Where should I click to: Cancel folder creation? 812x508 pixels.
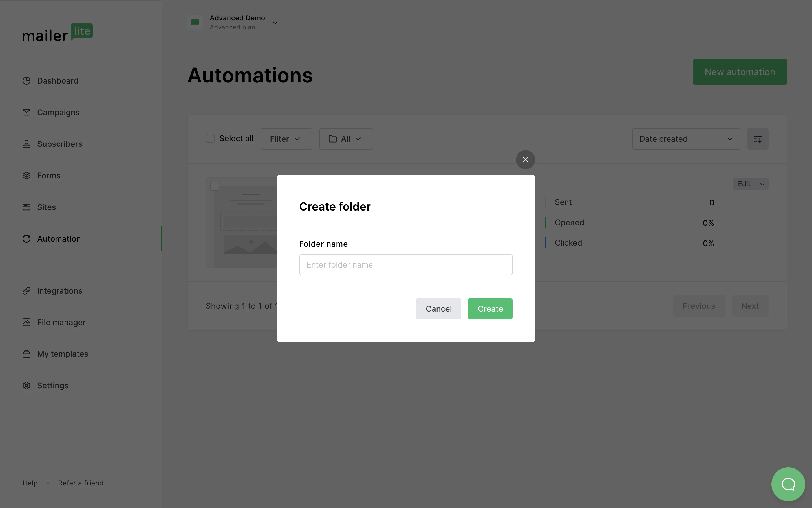[438, 309]
